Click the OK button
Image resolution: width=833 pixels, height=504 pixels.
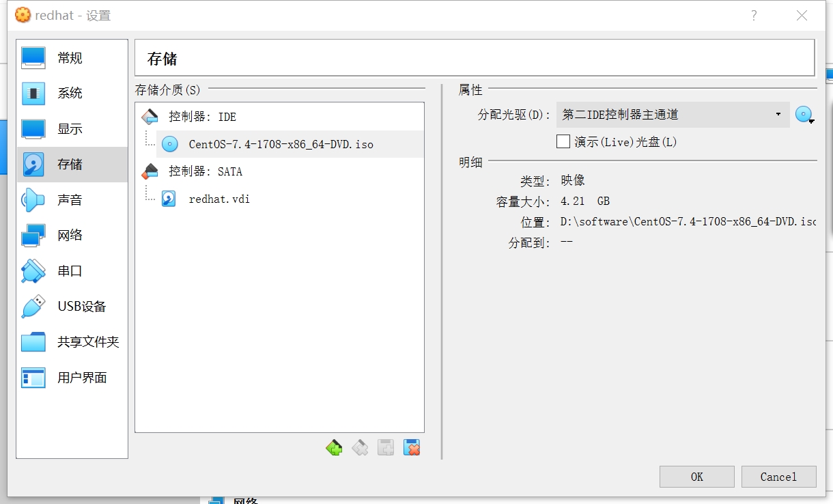coord(696,477)
